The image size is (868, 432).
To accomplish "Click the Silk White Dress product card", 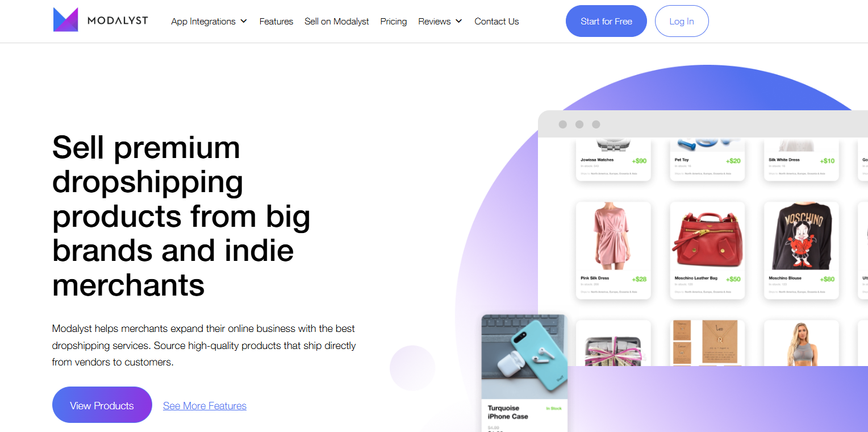I will pyautogui.click(x=801, y=160).
